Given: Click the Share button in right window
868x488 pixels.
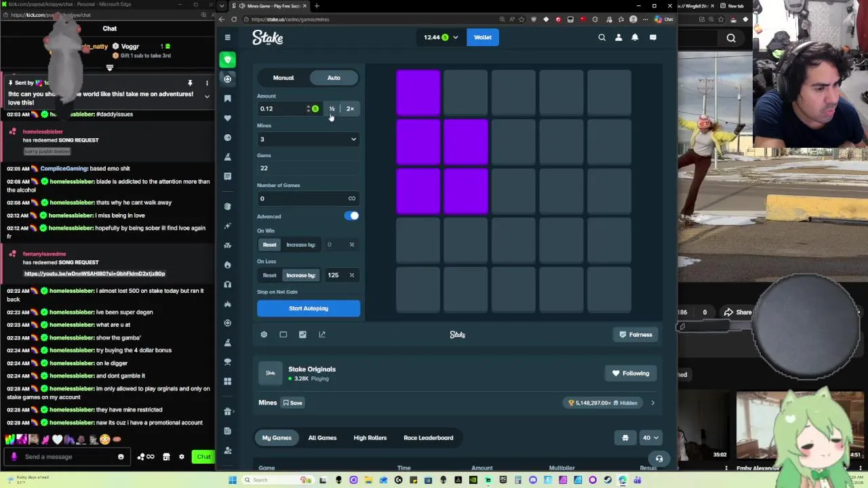Looking at the screenshot, I should click(x=738, y=312).
